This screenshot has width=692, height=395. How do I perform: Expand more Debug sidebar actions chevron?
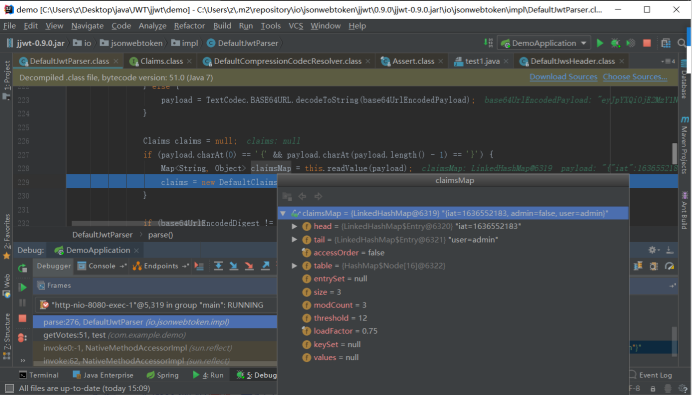tap(23, 360)
